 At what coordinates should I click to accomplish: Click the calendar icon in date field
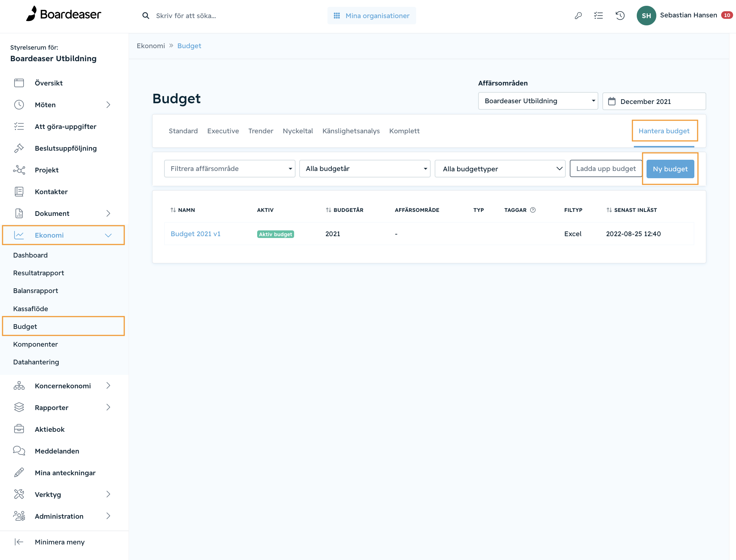[612, 101]
